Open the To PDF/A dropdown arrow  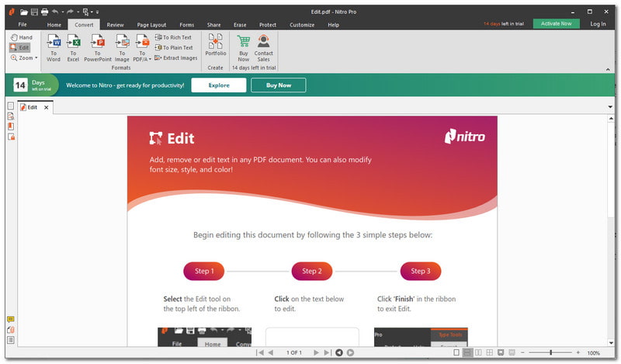pos(150,58)
